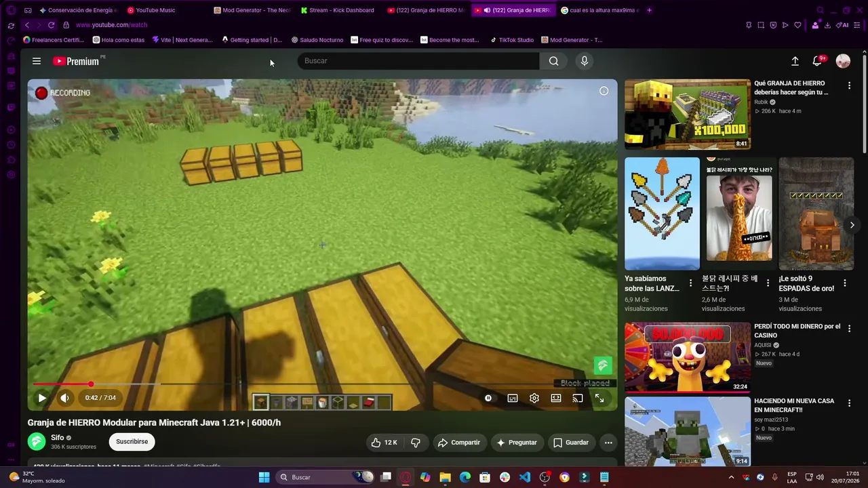Open TikTok Studio bookmark
Viewport: 868px width, 488px height.
[512, 40]
